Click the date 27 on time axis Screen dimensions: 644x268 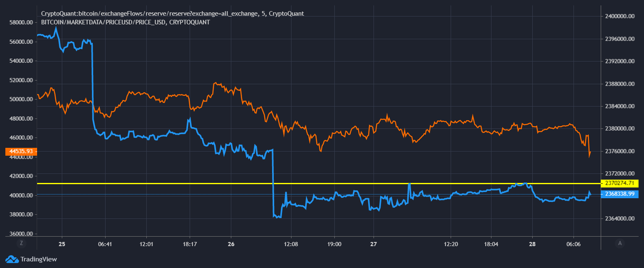coord(374,244)
